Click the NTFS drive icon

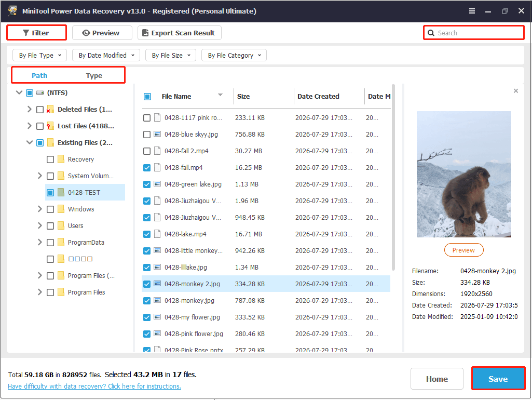40,92
